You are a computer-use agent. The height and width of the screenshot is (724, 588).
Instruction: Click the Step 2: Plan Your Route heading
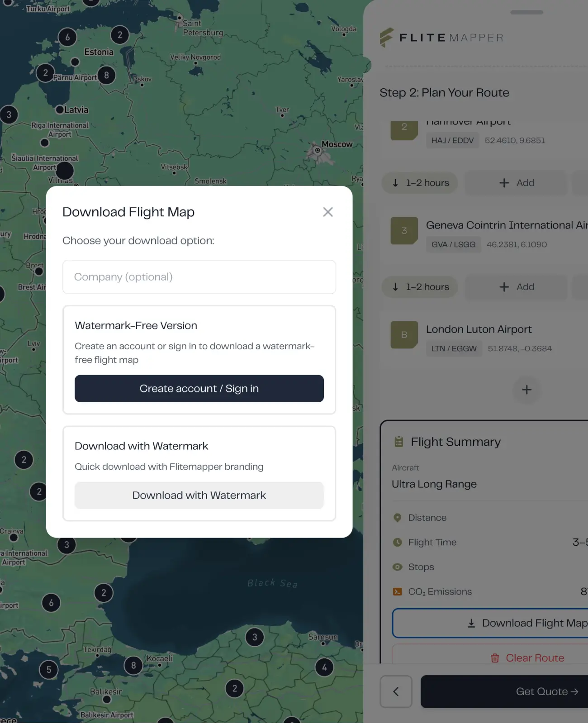[x=444, y=93]
